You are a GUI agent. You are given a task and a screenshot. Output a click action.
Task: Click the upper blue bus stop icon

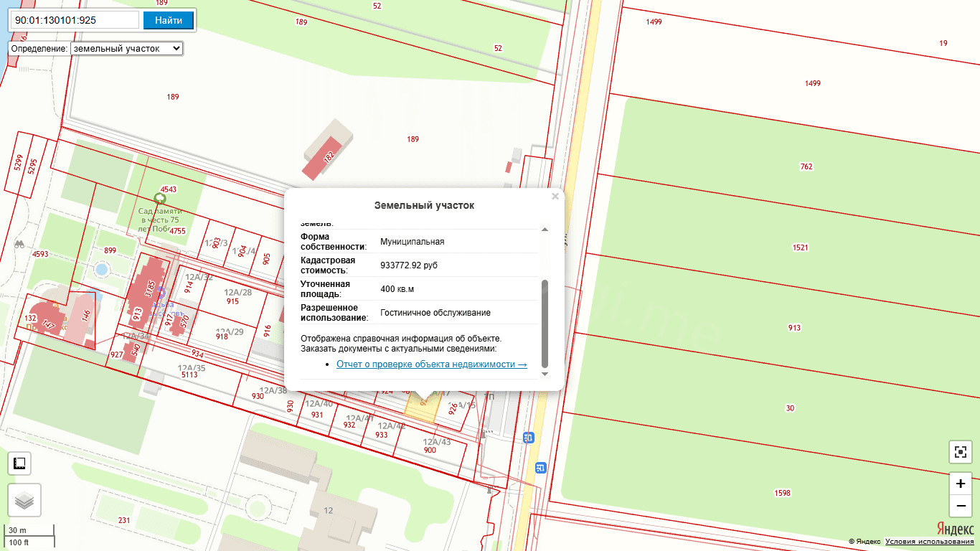coord(529,436)
